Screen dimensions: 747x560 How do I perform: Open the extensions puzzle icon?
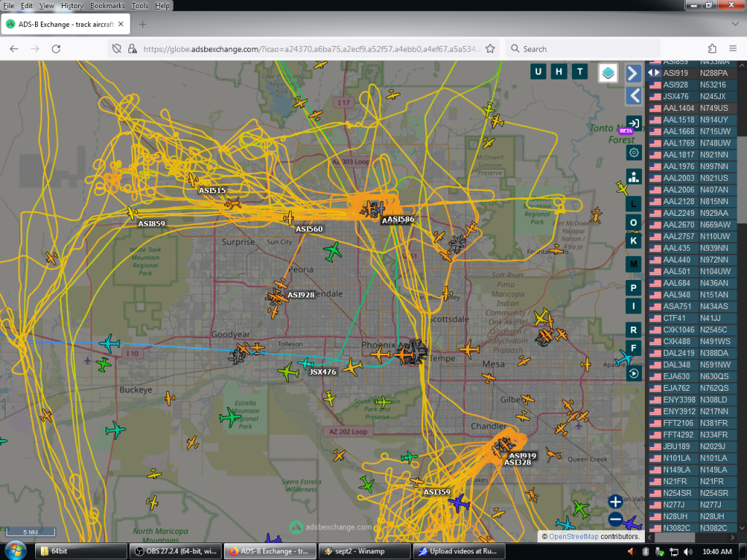pos(712,49)
